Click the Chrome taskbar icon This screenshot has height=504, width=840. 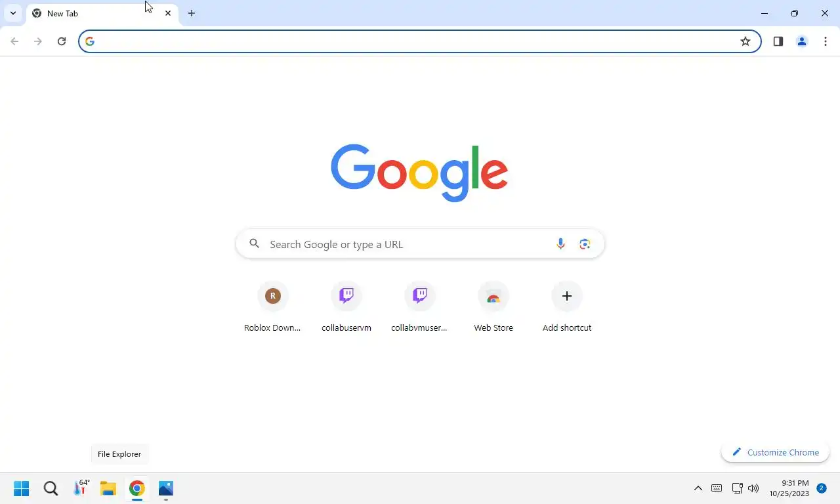[x=136, y=488]
